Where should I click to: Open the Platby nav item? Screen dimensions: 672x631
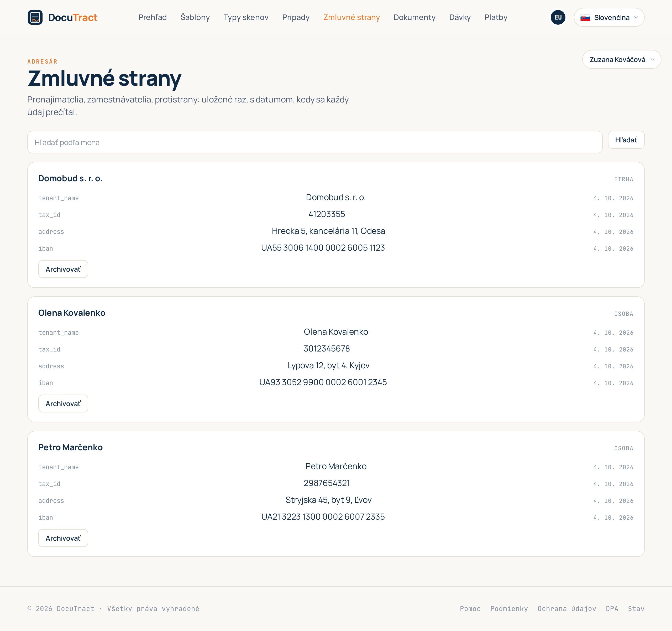[x=496, y=17]
